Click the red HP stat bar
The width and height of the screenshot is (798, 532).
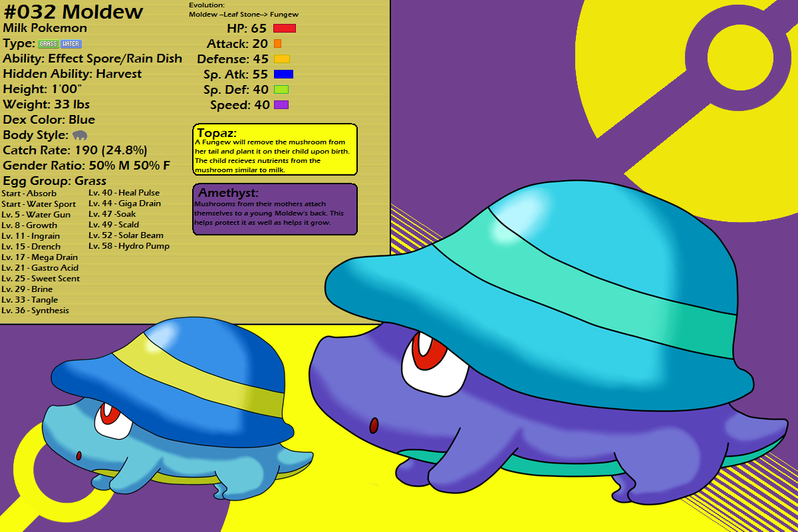(284, 28)
